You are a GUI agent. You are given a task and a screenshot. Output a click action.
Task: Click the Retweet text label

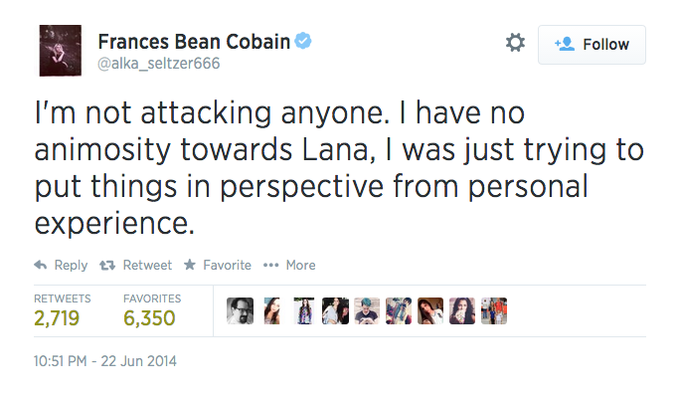click(147, 265)
